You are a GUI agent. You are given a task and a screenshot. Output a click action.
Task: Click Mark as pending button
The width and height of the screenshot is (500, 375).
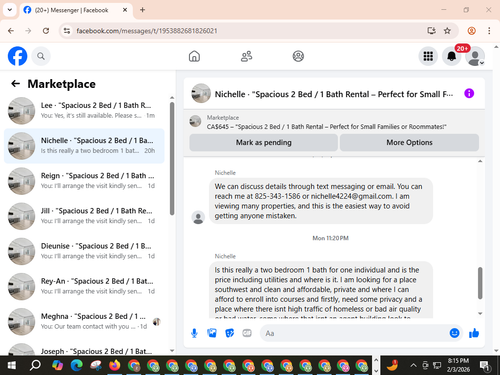click(263, 143)
